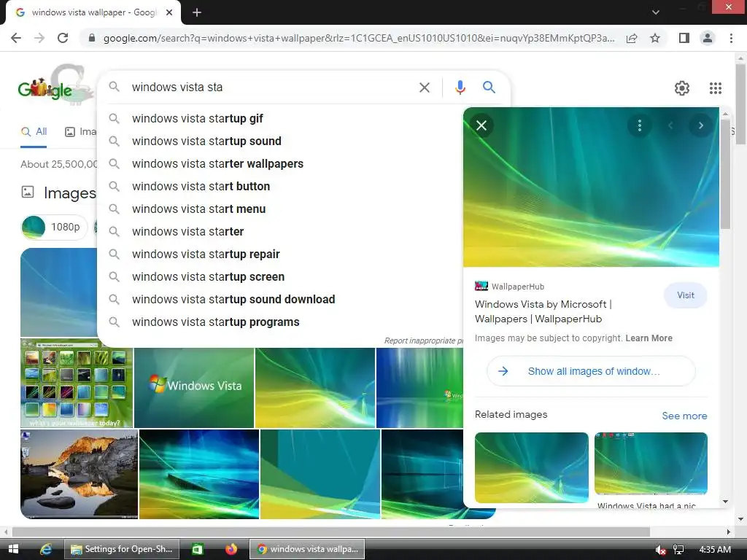Click the Visit button for WallpaperHub
This screenshot has width=747, height=560.
pyautogui.click(x=685, y=295)
